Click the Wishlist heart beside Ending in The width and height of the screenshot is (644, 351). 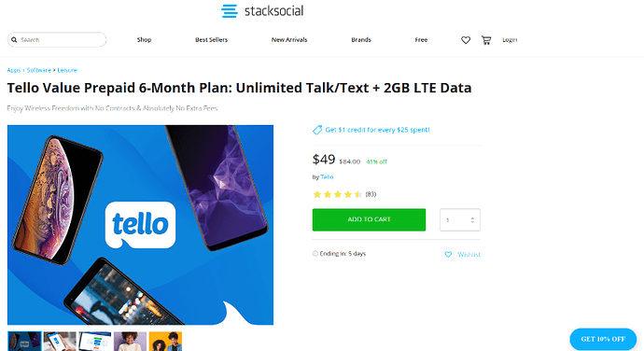click(x=448, y=255)
